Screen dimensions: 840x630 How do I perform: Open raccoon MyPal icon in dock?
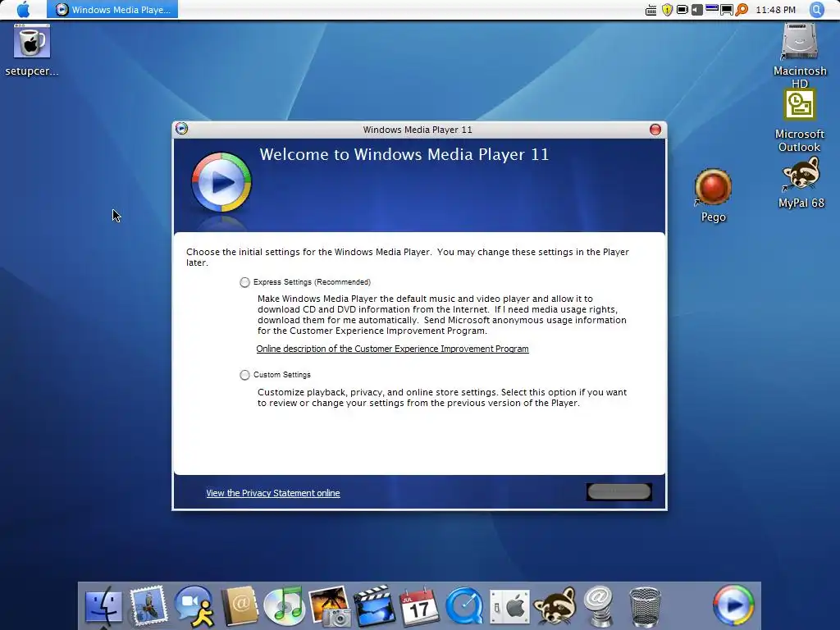tap(555, 606)
